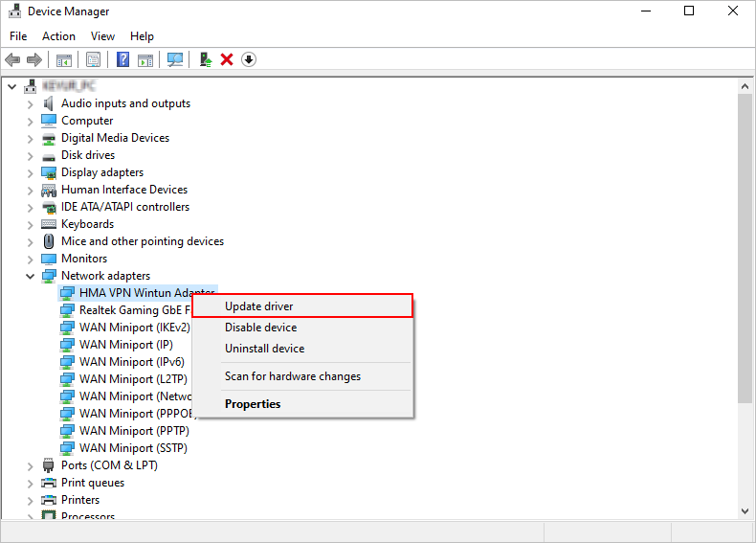
Task: Expand Audio inputs and outputs
Action: (x=30, y=104)
